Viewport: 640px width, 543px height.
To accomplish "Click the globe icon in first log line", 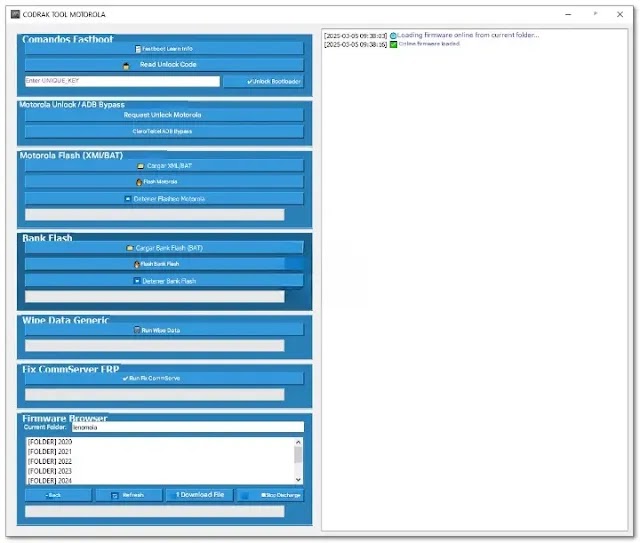I will 393,36.
